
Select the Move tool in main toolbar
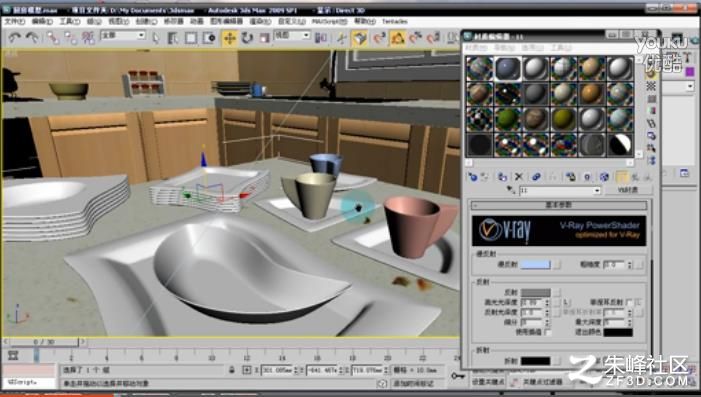tap(229, 38)
